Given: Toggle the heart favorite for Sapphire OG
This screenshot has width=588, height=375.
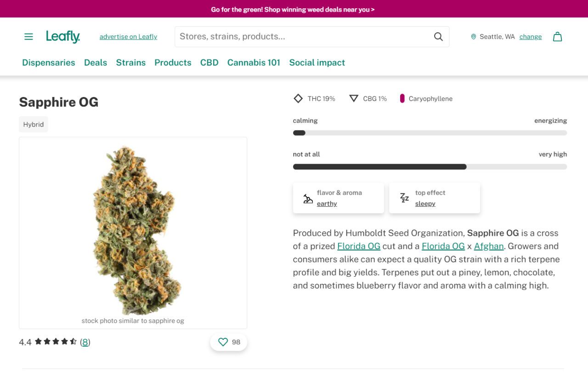Looking at the screenshot, I should coord(223,342).
